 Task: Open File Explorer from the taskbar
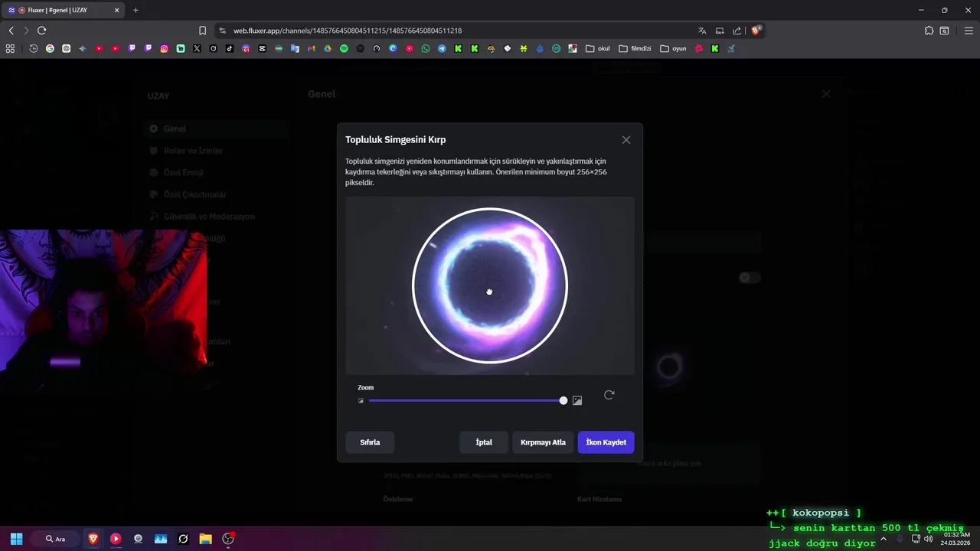tap(205, 539)
